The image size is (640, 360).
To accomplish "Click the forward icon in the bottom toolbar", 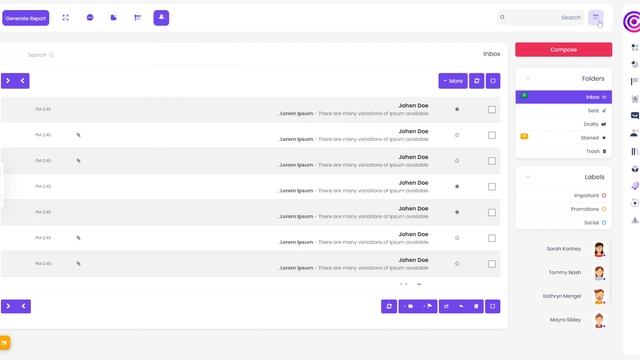I will point(446,307).
